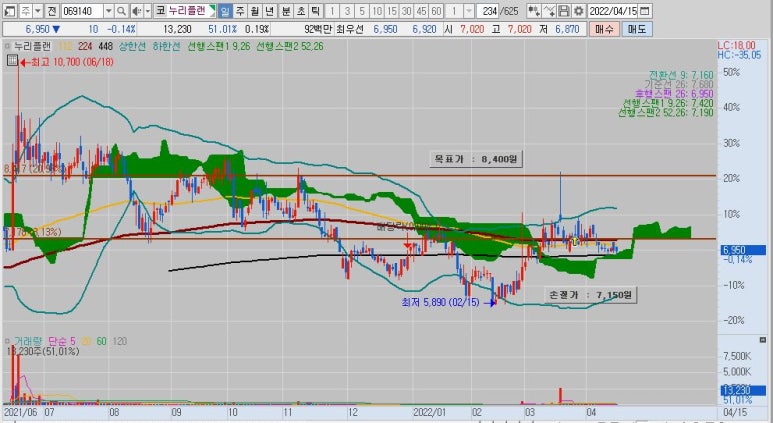
Task: Select the 초 second chart period
Action: 301,10
